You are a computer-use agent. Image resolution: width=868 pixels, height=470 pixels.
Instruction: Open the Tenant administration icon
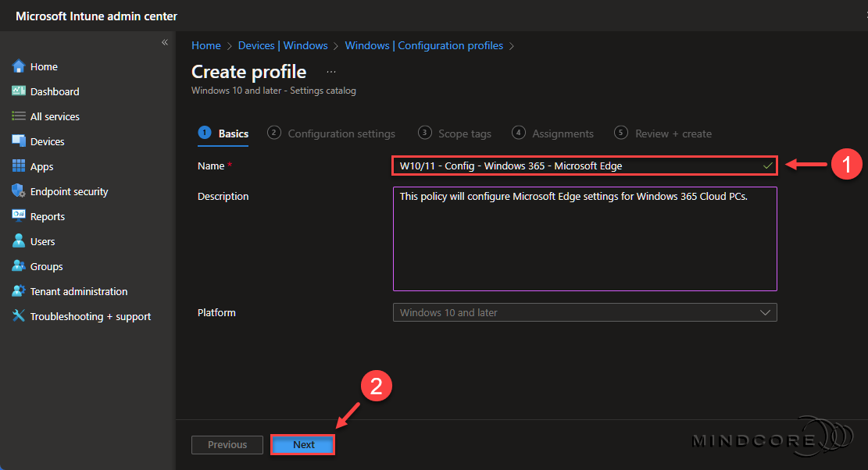point(19,291)
